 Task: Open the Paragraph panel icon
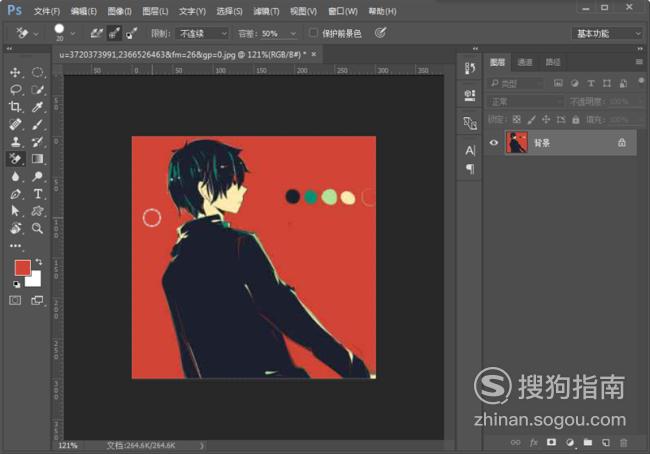(470, 169)
